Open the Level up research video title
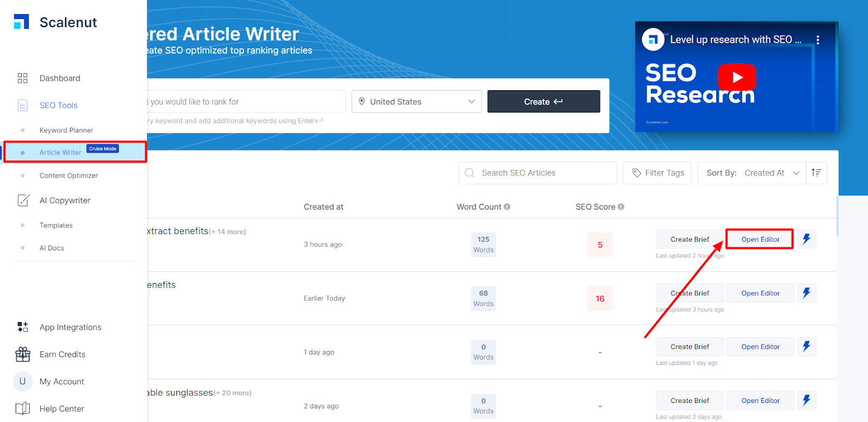 click(x=736, y=40)
